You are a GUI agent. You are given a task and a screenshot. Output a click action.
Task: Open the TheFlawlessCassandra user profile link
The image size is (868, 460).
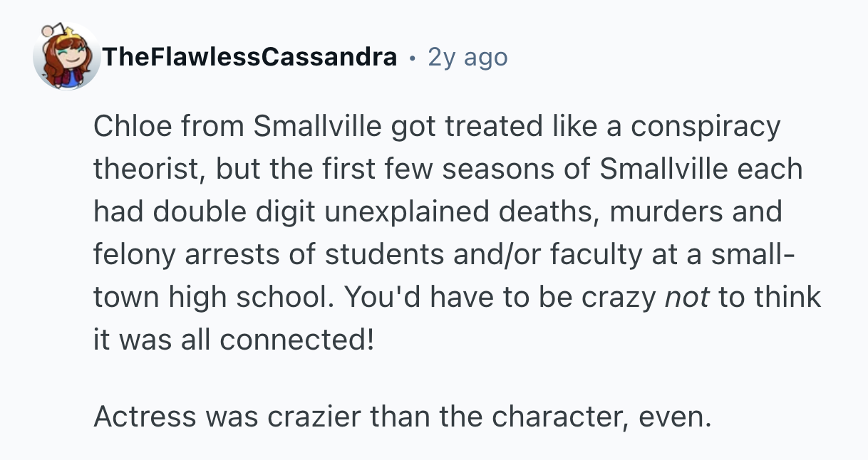[x=249, y=57]
